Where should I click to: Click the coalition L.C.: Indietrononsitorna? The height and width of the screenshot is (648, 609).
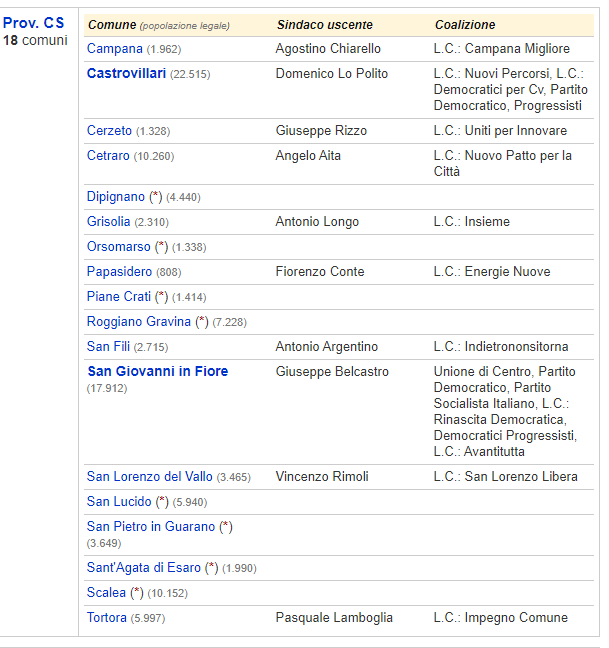pyautogui.click(x=501, y=347)
